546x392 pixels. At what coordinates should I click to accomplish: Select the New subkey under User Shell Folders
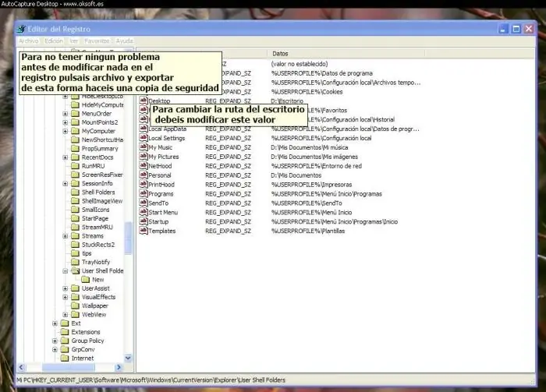click(x=97, y=280)
